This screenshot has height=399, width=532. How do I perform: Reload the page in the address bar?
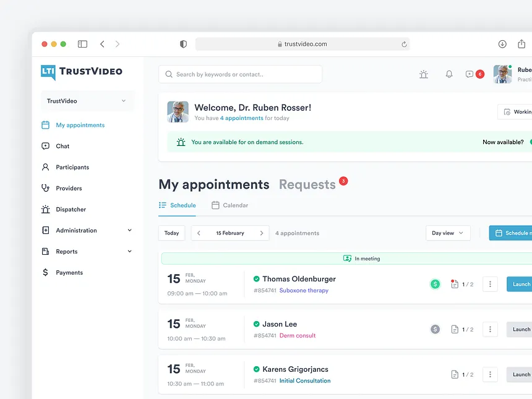click(x=404, y=45)
